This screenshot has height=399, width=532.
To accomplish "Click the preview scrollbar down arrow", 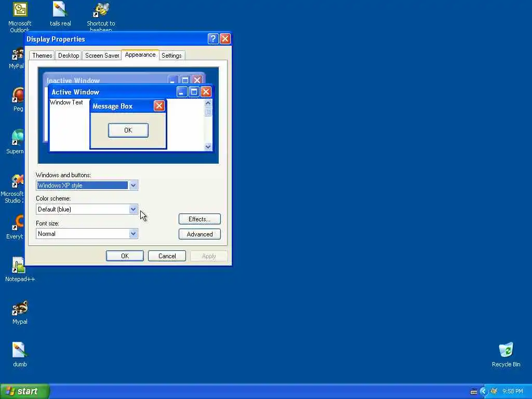I will 208,147.
